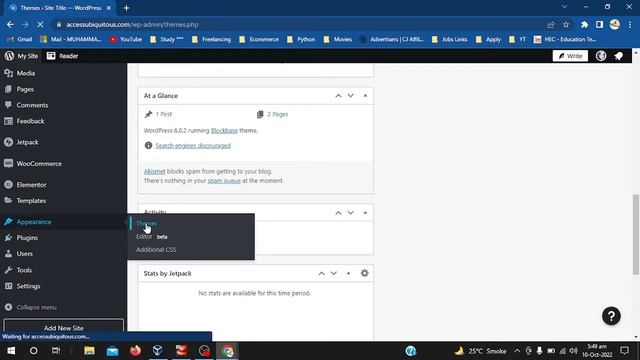Open File Explorer from taskbar
The width and height of the screenshot is (640, 360).
click(89, 351)
